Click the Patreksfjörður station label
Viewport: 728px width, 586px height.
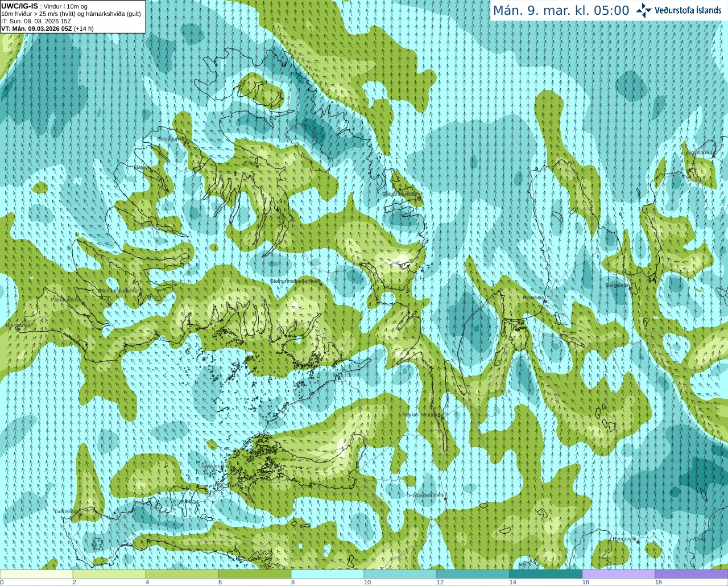coord(66,299)
